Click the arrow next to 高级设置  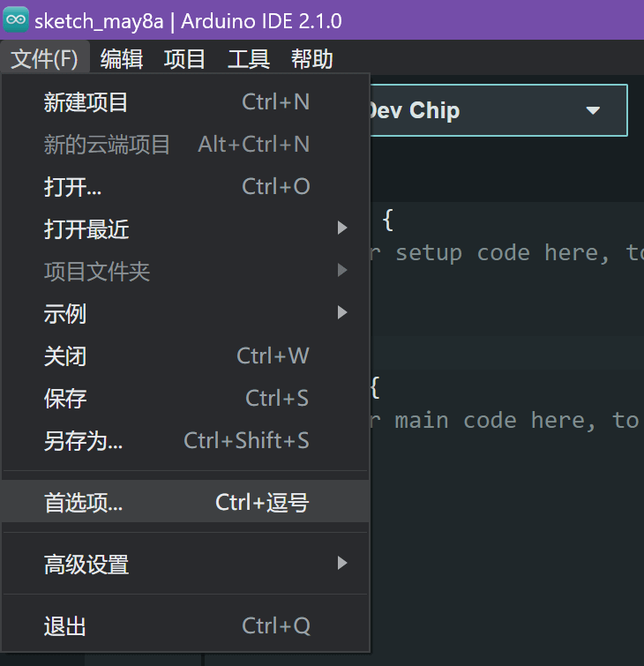(342, 563)
